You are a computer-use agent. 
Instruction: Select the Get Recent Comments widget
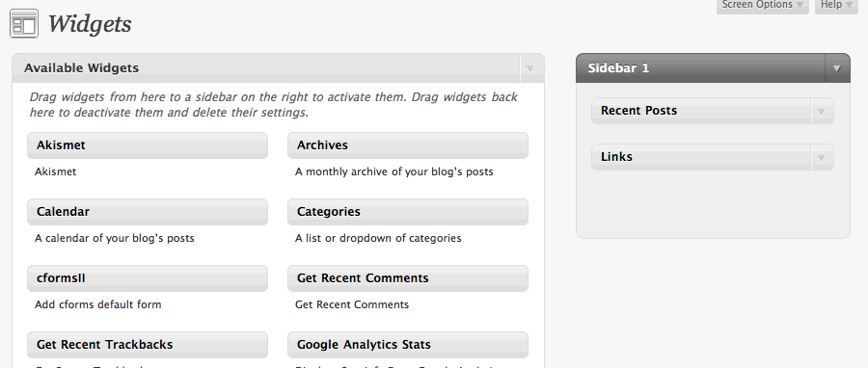407,278
